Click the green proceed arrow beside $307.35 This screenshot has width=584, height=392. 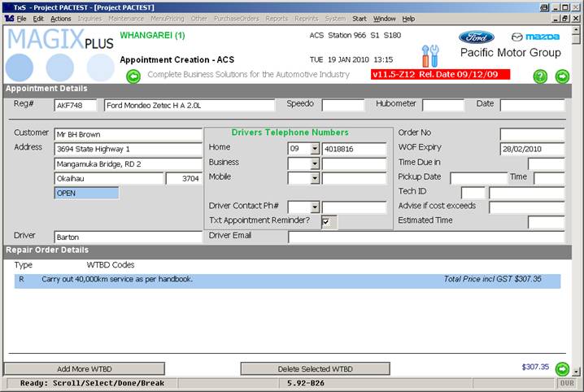pos(562,368)
